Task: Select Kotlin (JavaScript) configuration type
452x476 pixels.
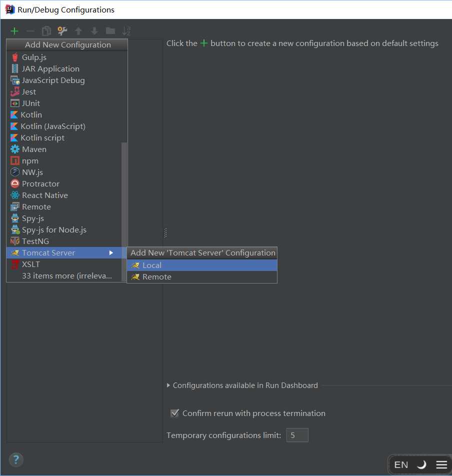Action: tap(63, 126)
